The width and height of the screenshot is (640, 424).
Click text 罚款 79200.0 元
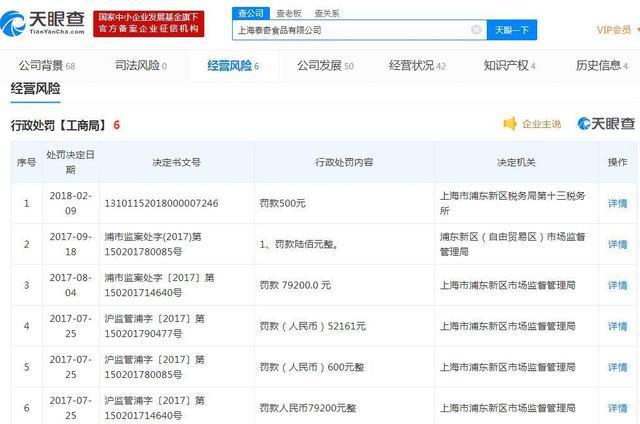[x=295, y=285]
